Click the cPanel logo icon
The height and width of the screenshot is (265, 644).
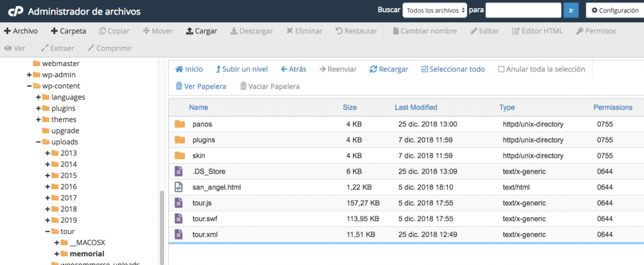pyautogui.click(x=16, y=12)
